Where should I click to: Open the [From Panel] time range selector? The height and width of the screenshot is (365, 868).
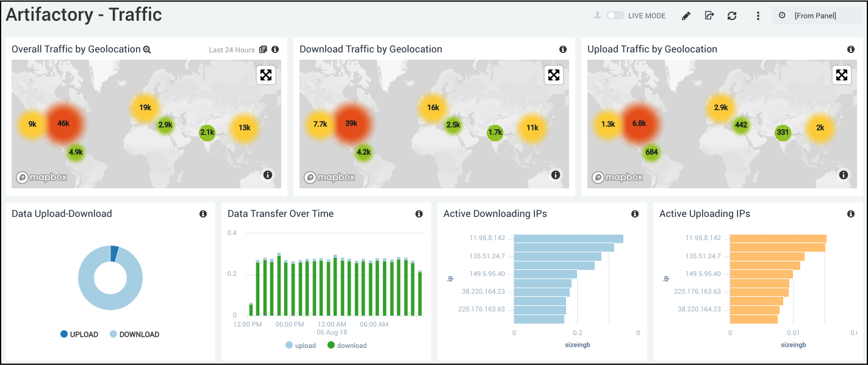[817, 16]
